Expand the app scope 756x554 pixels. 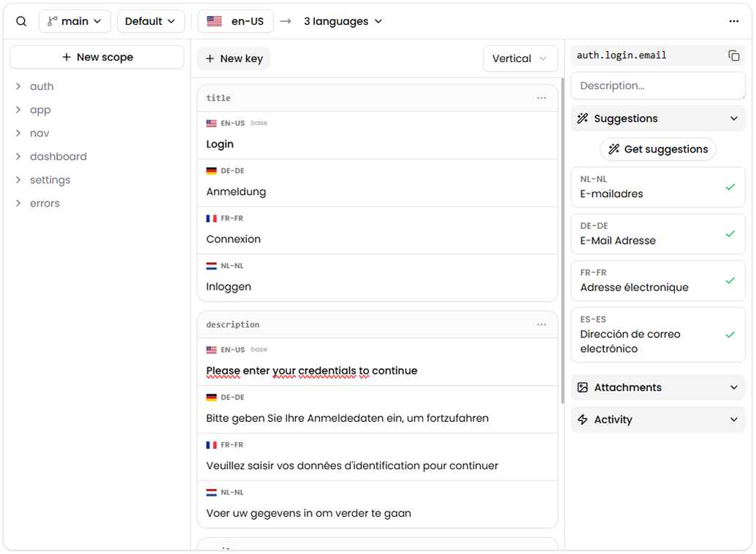18,109
